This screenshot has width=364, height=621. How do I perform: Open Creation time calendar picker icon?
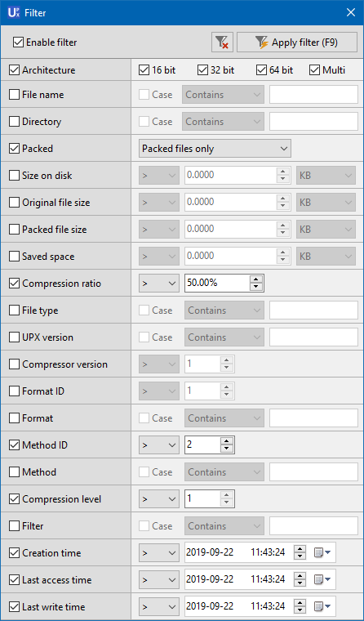(x=322, y=552)
